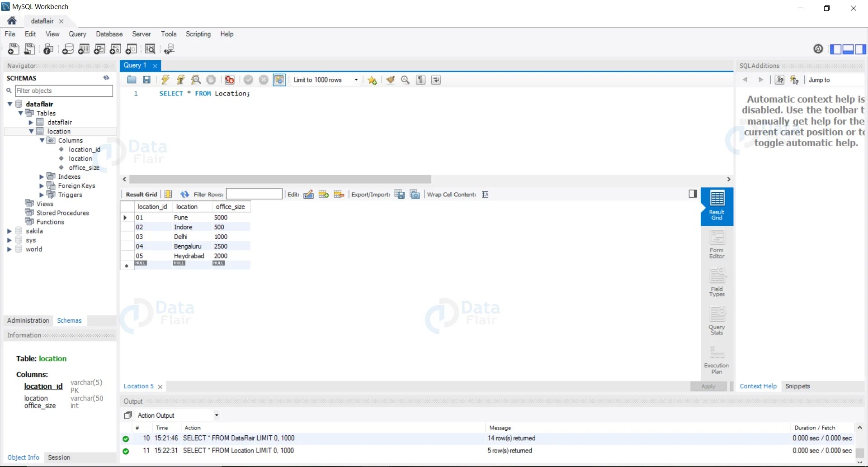This screenshot has height=467, width=868.
Task: Run Explain on the current statement
Action: [x=196, y=80]
